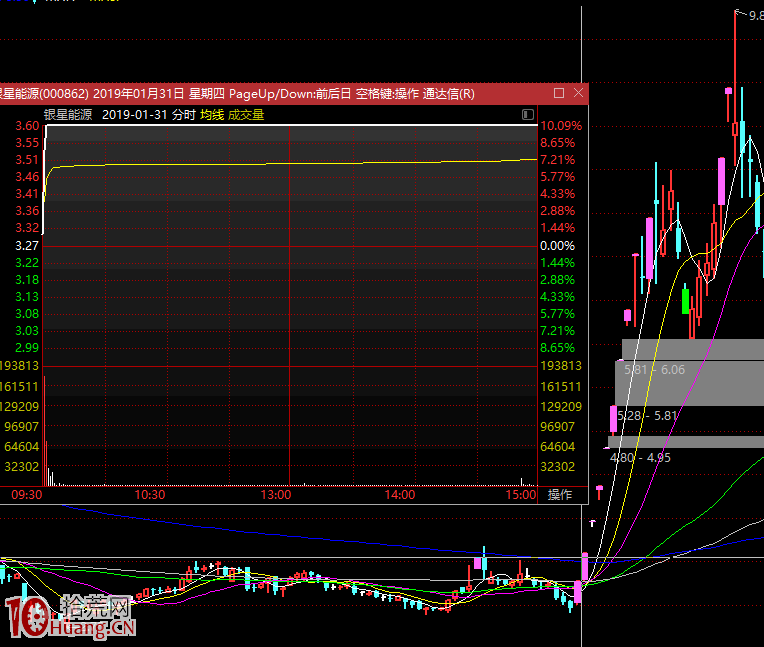764x647 pixels.
Task: Click the 13:00 time mark on the axis
Action: tap(275, 495)
